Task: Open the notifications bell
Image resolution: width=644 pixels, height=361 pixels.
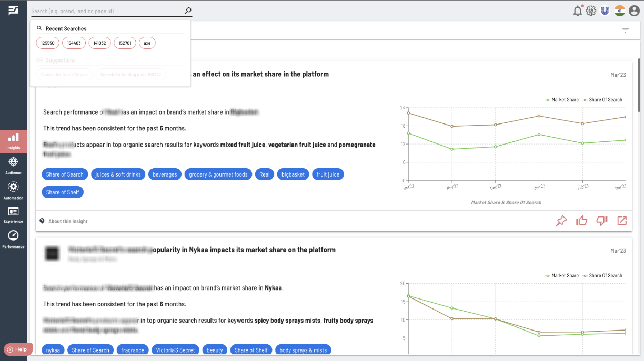Action: (578, 11)
